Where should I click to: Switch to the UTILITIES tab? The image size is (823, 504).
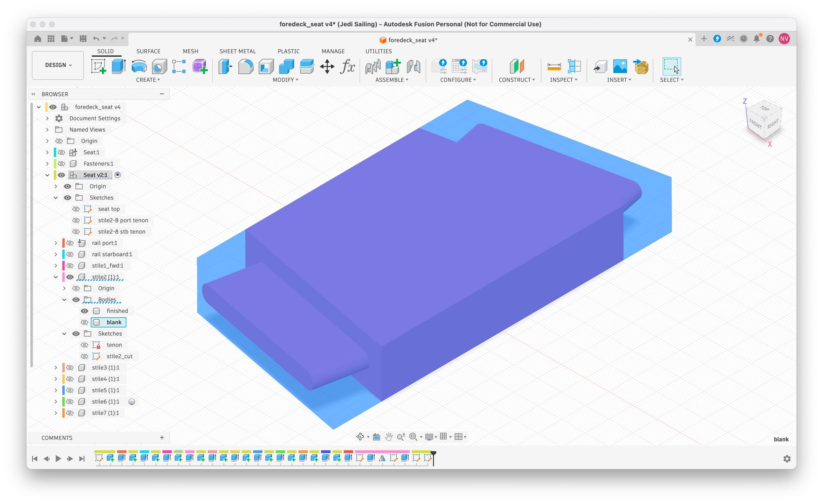pos(379,51)
